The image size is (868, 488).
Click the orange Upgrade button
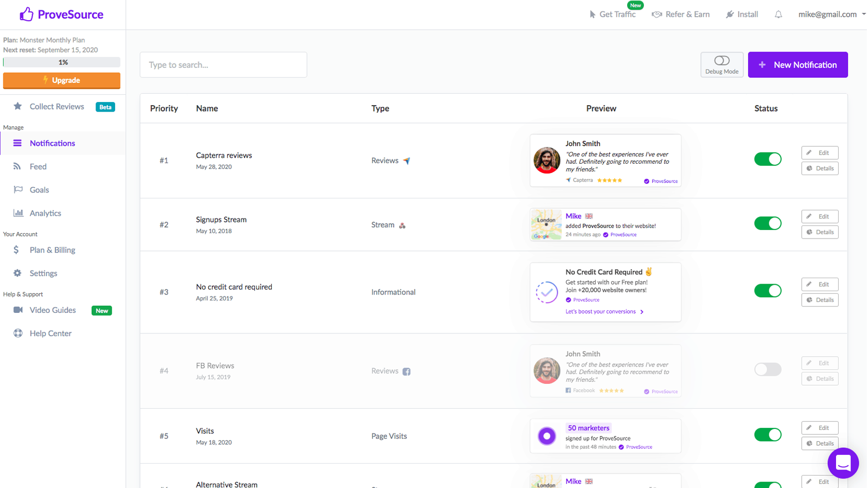point(62,80)
